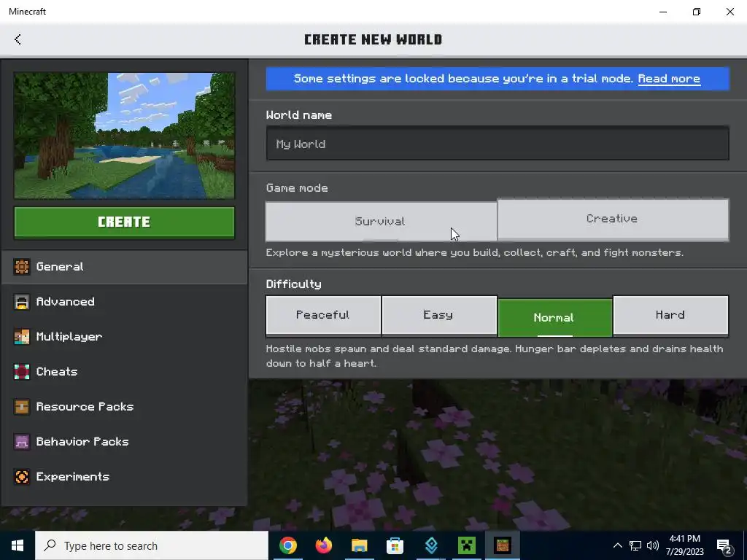The image size is (747, 560).
Task: Click the Resource Packs chest icon
Action: [21, 407]
